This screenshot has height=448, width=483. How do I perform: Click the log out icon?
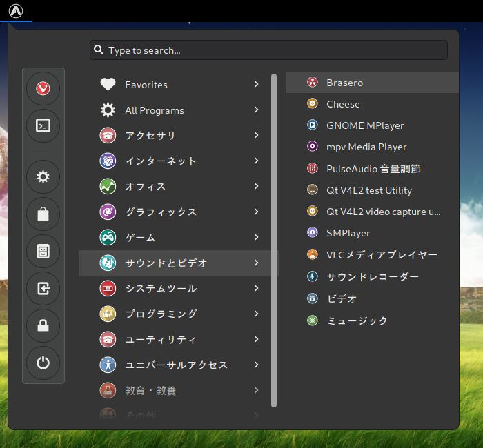[x=43, y=288]
